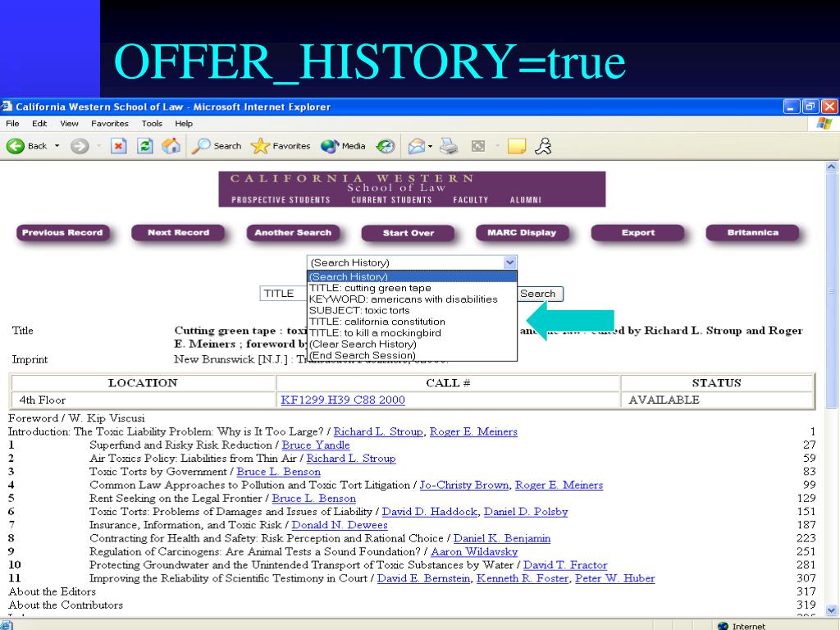This screenshot has width=840, height=630.
Task: Click the Another Search button
Action: click(x=293, y=232)
